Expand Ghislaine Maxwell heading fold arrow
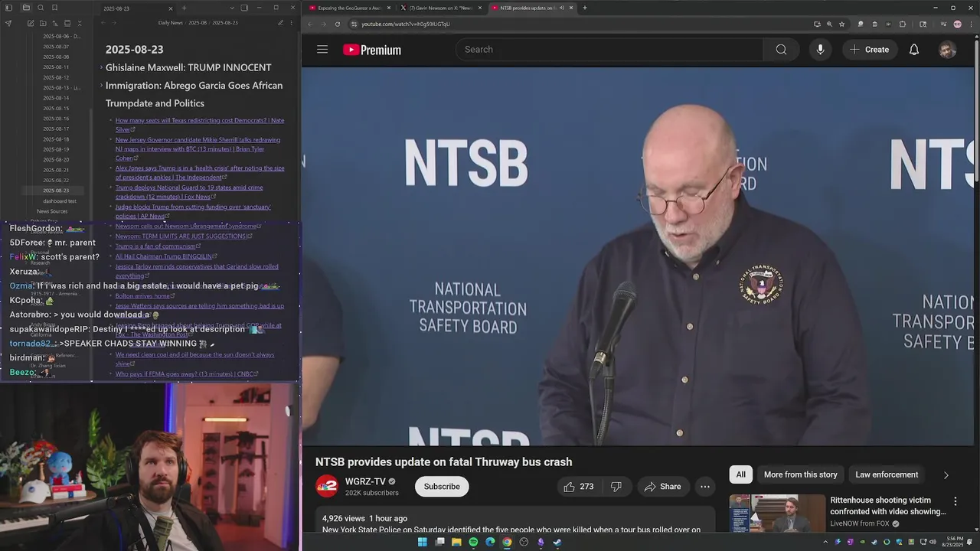 101,67
